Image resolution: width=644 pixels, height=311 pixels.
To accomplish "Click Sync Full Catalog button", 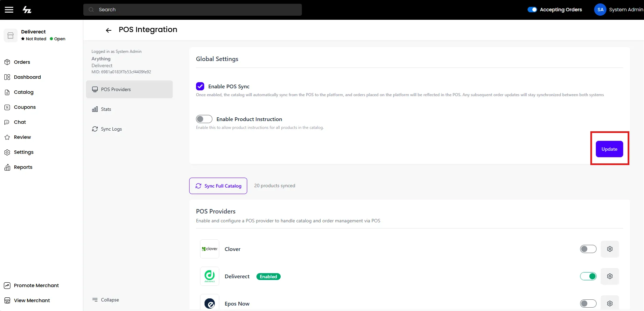I will point(218,186).
